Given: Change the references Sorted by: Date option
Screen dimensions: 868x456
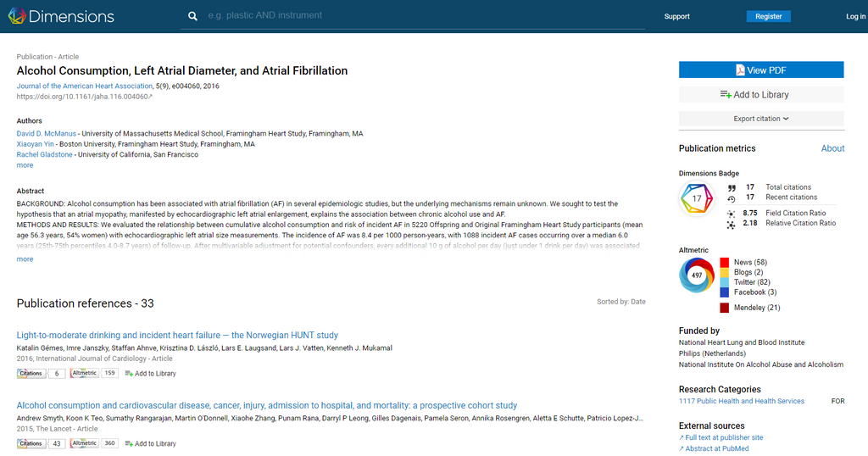Looking at the screenshot, I should (x=620, y=302).
